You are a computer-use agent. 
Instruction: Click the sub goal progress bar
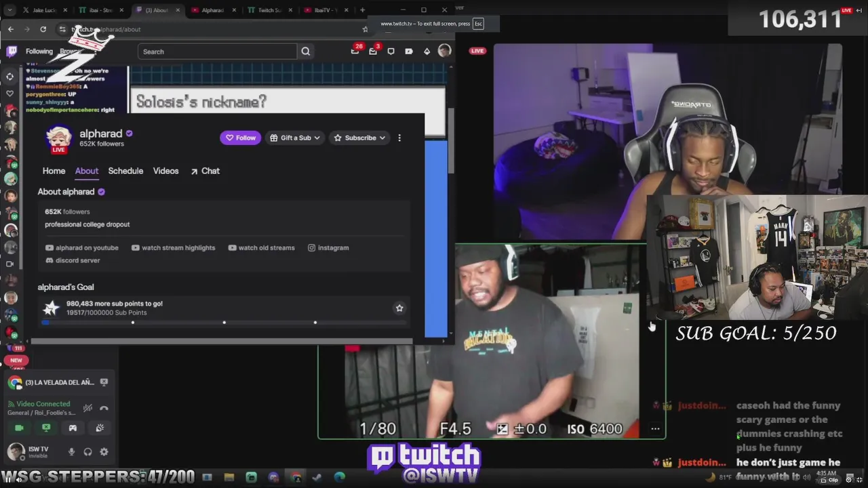[224, 323]
